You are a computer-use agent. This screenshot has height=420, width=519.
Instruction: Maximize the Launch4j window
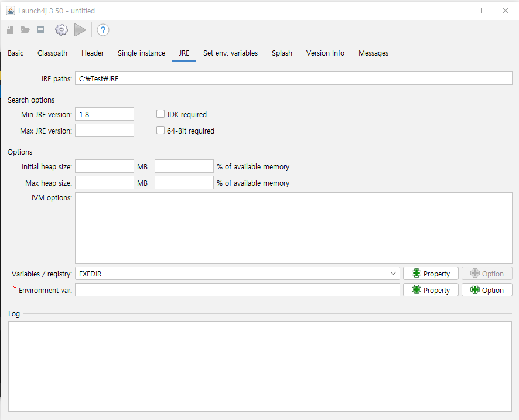(479, 11)
